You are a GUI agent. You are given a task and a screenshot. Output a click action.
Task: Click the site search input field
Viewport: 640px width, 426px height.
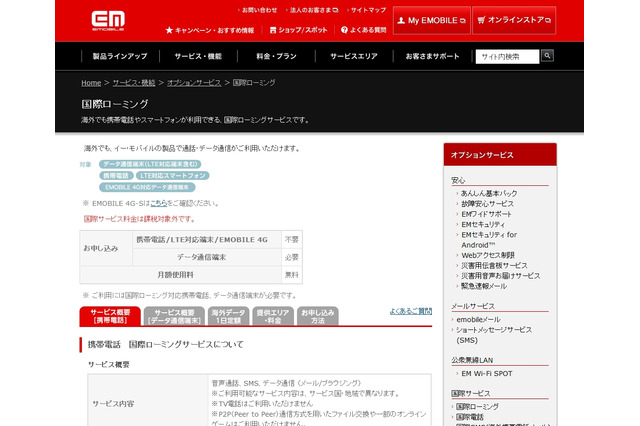(507, 57)
